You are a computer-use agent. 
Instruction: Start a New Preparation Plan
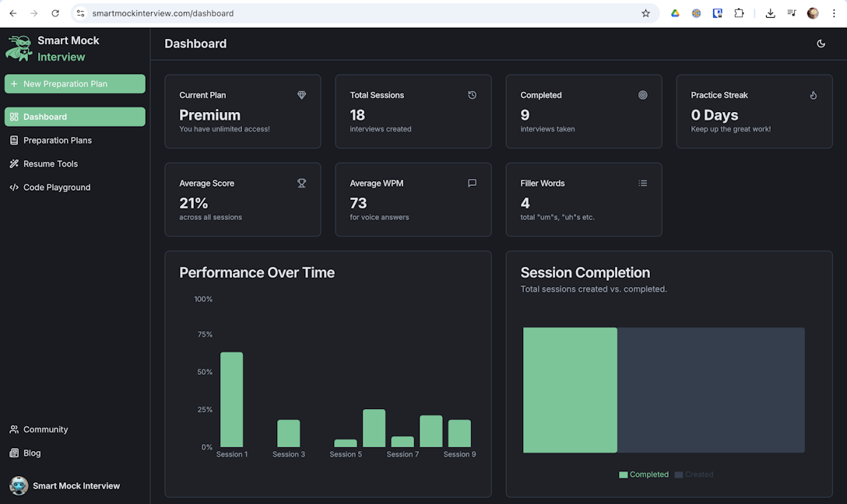coord(75,84)
